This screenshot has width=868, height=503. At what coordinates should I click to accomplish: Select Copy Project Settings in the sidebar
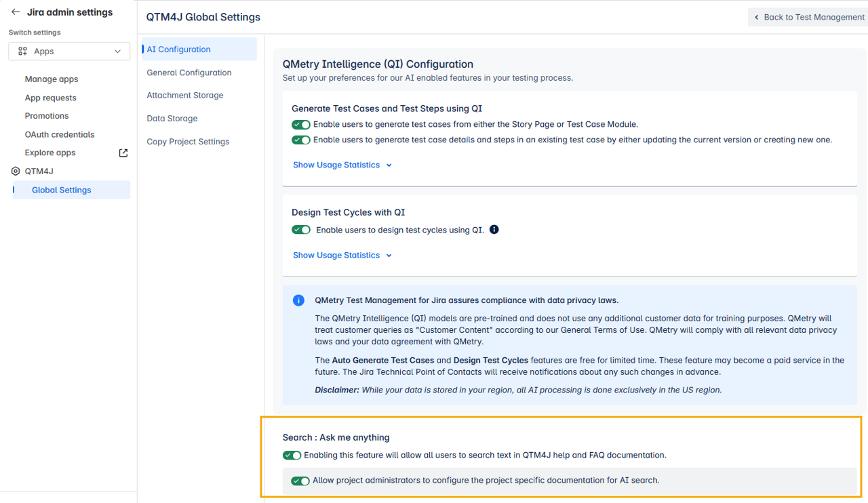click(x=187, y=141)
